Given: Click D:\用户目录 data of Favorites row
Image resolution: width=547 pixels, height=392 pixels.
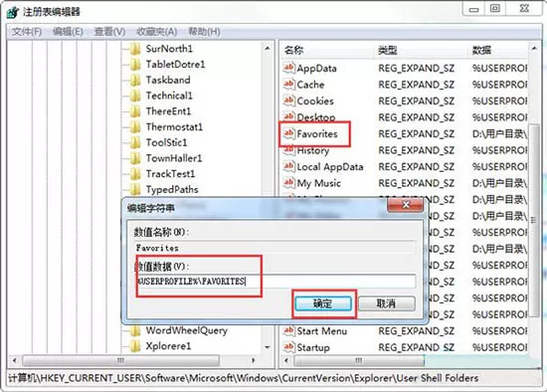Looking at the screenshot, I should pyautogui.click(x=499, y=133).
